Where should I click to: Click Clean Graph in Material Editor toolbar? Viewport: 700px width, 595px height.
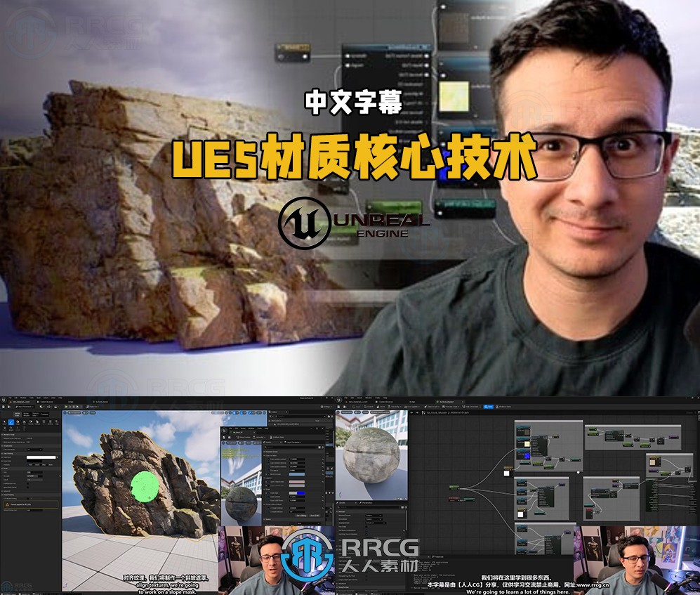433,407
